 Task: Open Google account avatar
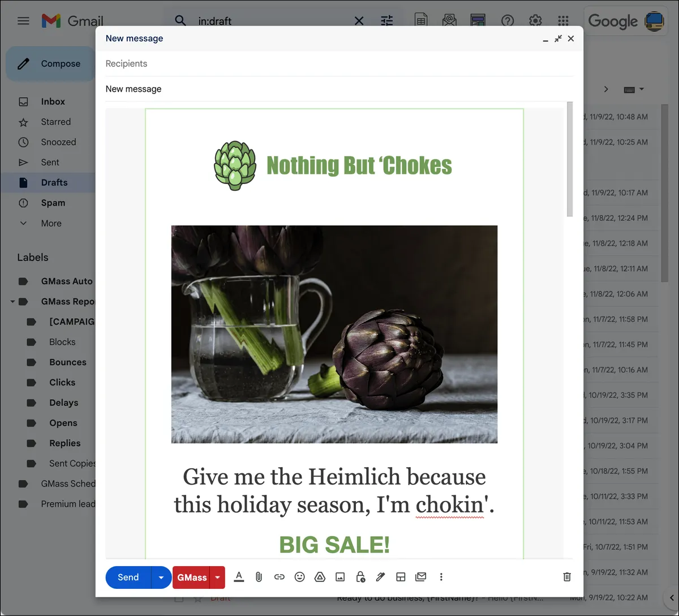tap(654, 21)
